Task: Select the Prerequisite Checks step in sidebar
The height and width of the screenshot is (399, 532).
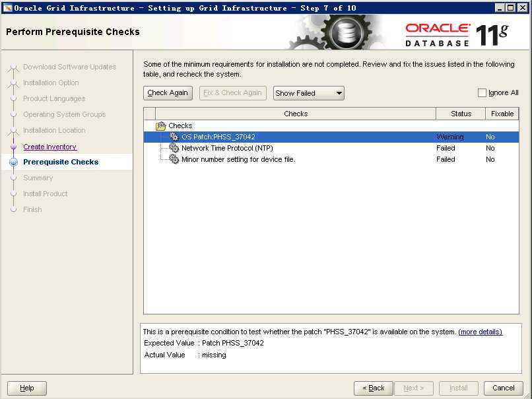Action: click(61, 162)
